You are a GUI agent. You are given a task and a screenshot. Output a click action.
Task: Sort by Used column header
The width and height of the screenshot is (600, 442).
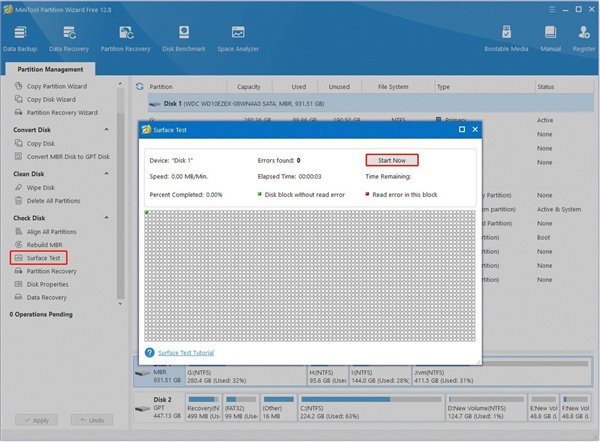299,87
